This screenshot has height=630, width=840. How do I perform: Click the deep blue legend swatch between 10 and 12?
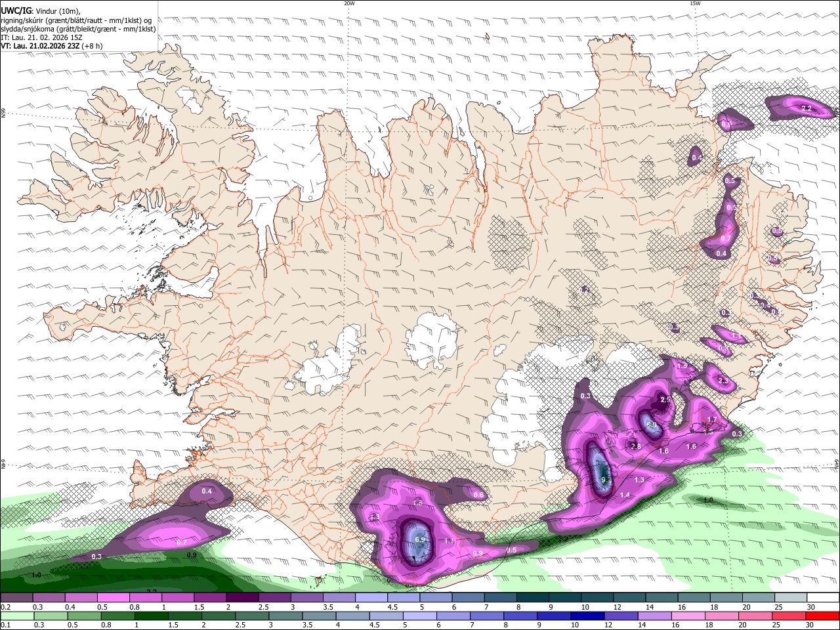[x=587, y=616]
